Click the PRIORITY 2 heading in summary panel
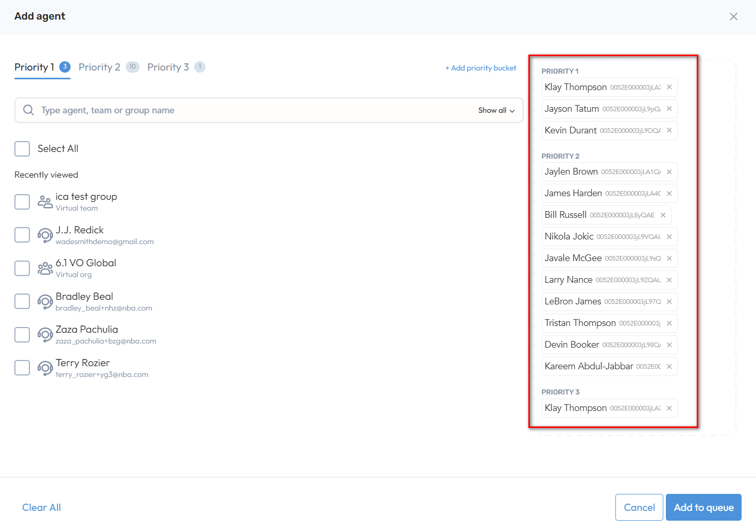The height and width of the screenshot is (532, 756). pos(560,156)
